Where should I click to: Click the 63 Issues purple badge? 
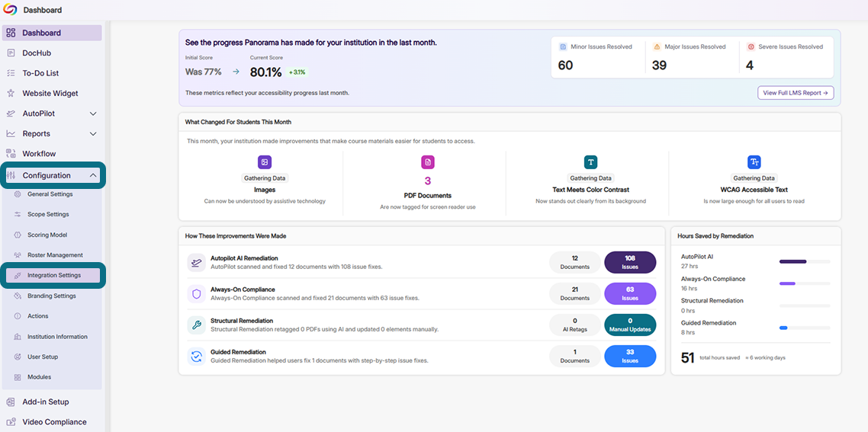pyautogui.click(x=630, y=294)
